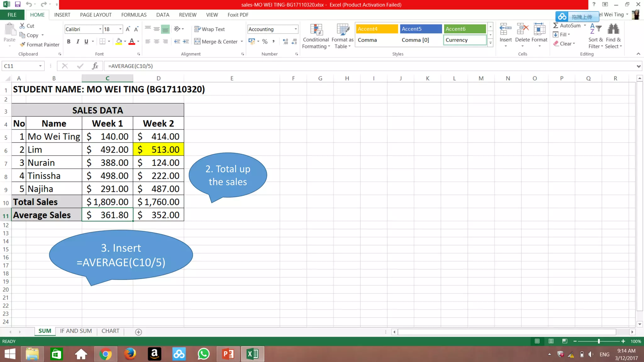Open the FORMULAS ribbon tab
The height and width of the screenshot is (362, 644).
[x=134, y=15]
